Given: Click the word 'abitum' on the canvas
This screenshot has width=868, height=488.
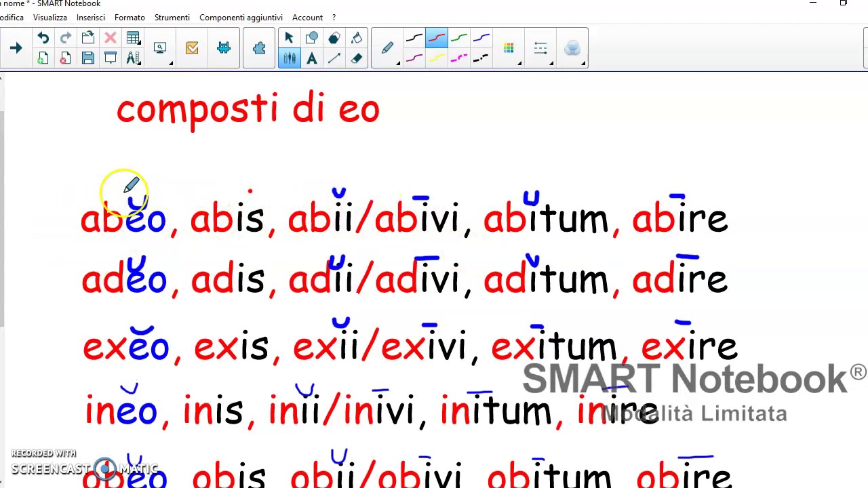Looking at the screenshot, I should pyautogui.click(x=545, y=218).
